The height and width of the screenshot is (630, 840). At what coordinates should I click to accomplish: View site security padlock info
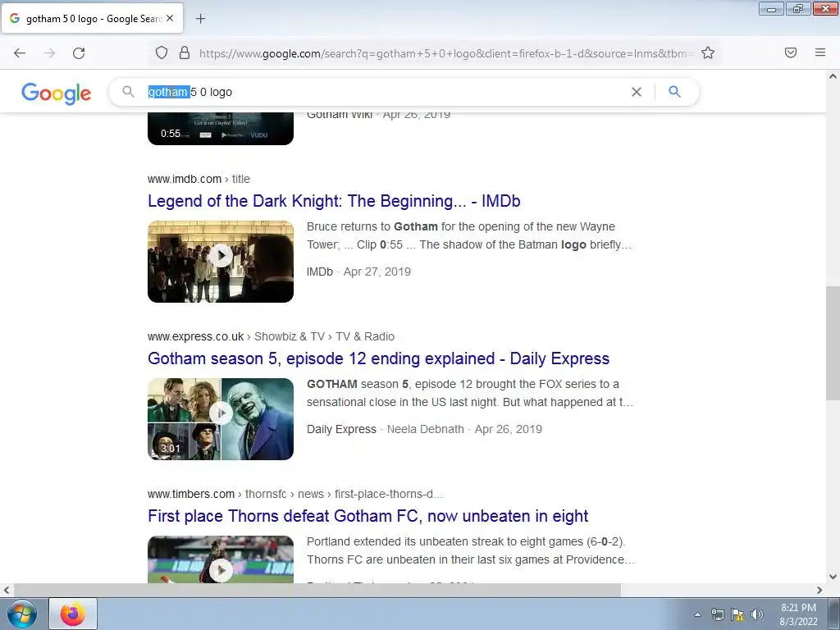point(185,52)
